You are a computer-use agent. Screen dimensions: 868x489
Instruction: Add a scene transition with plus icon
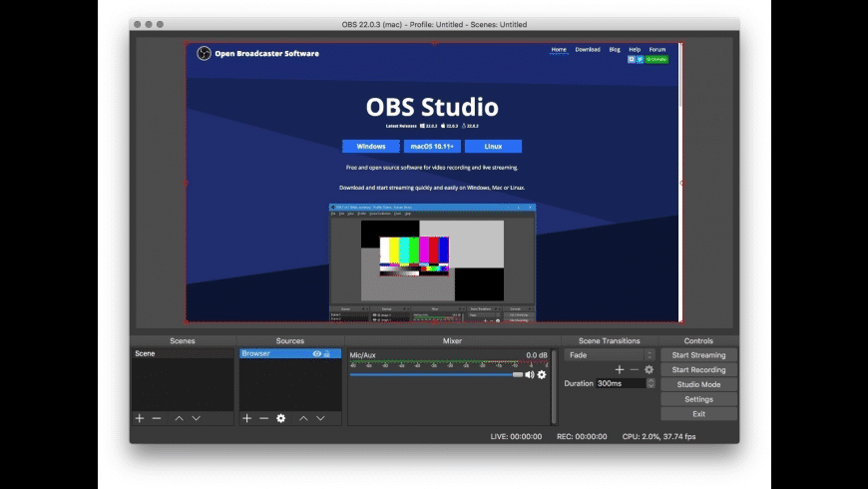tap(619, 369)
